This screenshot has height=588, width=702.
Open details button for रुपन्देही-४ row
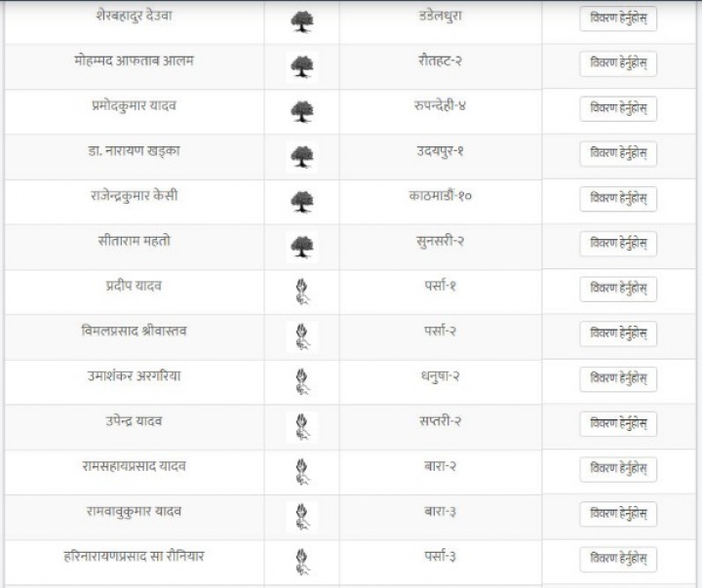click(x=618, y=109)
